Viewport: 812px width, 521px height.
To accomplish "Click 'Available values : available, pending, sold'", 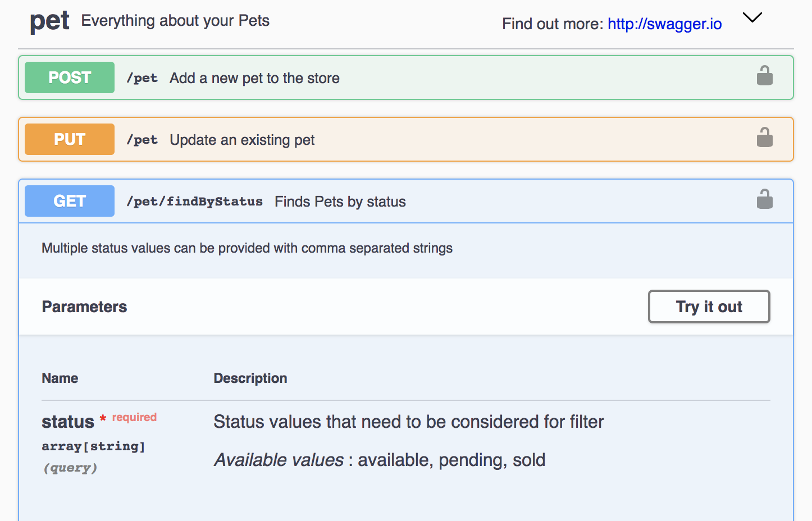I will tap(380, 460).
